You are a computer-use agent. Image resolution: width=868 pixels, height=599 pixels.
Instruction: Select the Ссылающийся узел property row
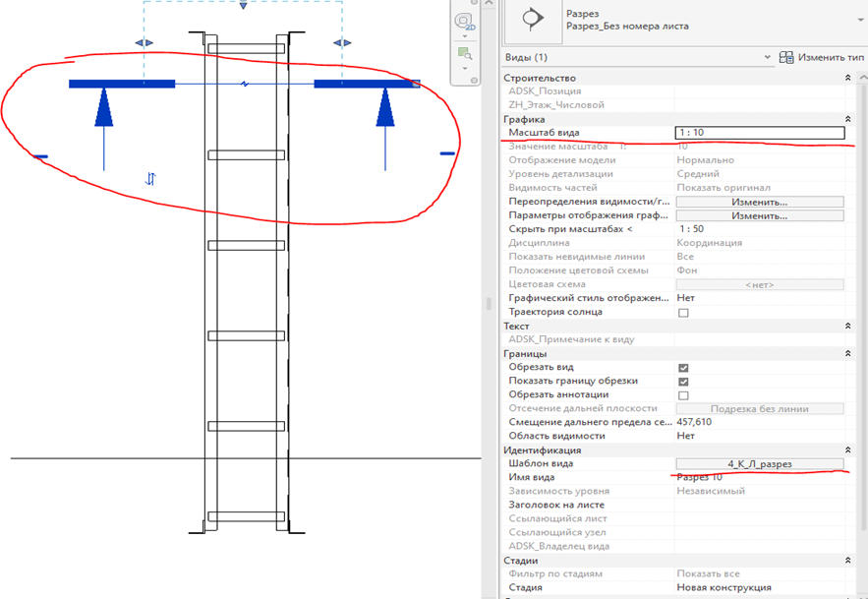[674, 532]
